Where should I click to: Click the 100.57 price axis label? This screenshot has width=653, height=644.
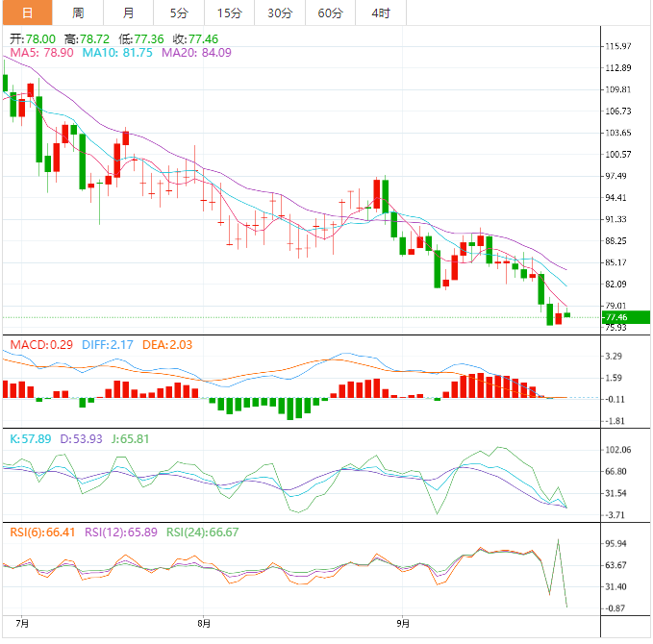[618, 155]
